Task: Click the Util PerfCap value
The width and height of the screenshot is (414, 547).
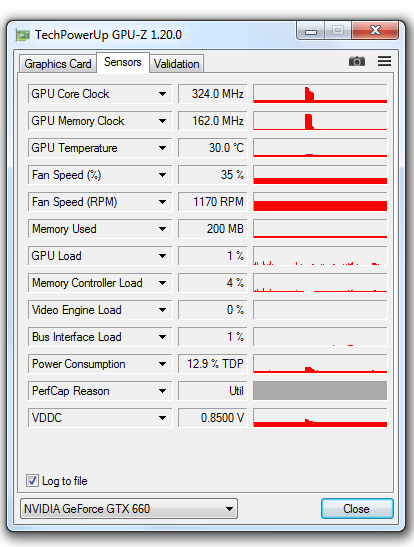Action: coord(213,391)
